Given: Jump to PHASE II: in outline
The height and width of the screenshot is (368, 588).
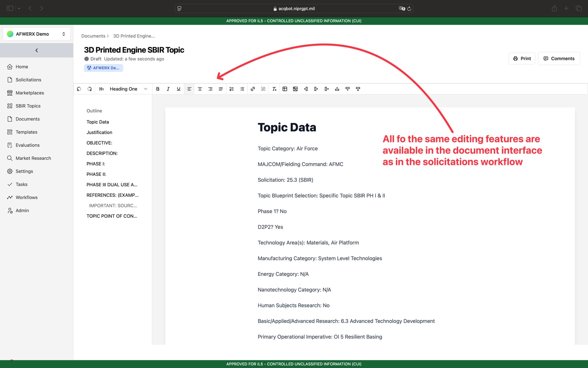Looking at the screenshot, I should [x=96, y=174].
